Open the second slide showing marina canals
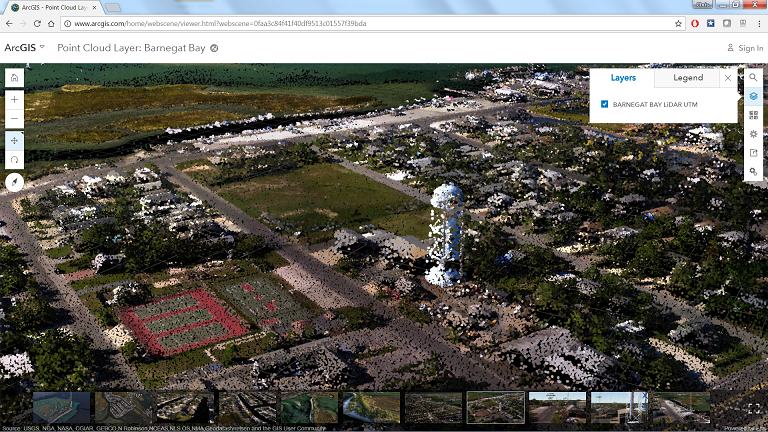Image resolution: width=768 pixels, height=432 pixels. 123,408
